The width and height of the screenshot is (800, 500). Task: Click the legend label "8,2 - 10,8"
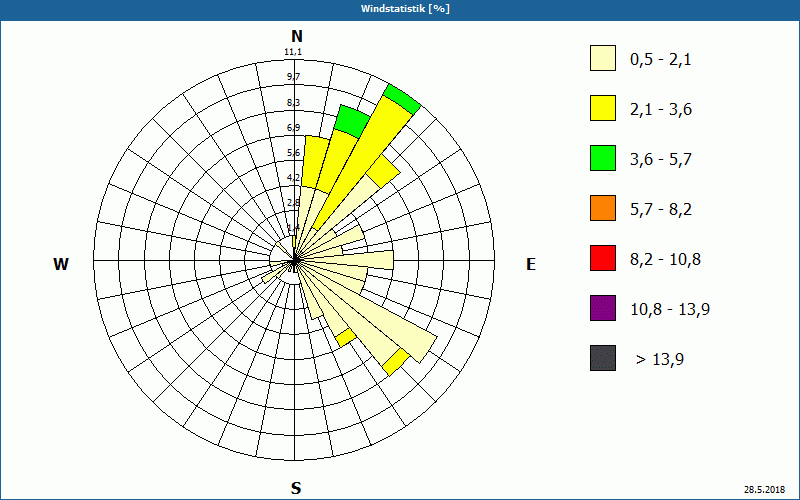coord(665,260)
